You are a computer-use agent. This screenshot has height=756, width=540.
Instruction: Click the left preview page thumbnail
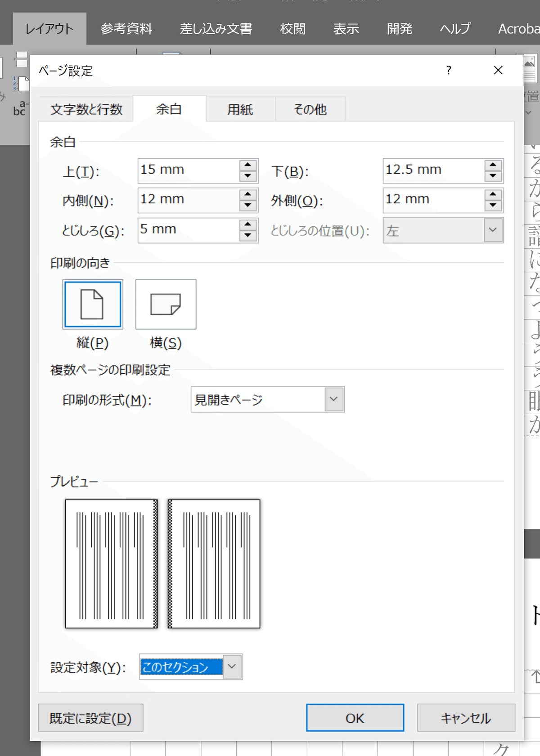point(112,564)
